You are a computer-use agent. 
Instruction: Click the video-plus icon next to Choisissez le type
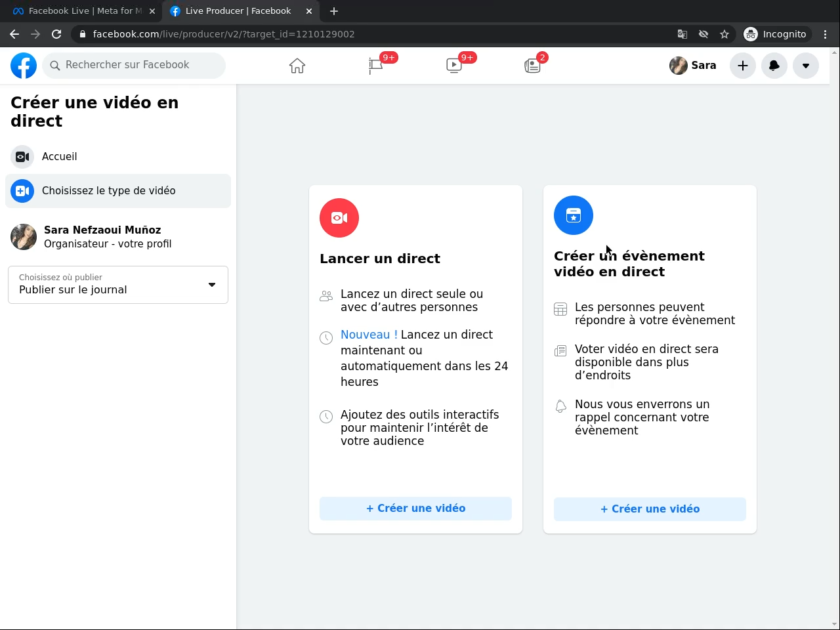[x=22, y=191]
